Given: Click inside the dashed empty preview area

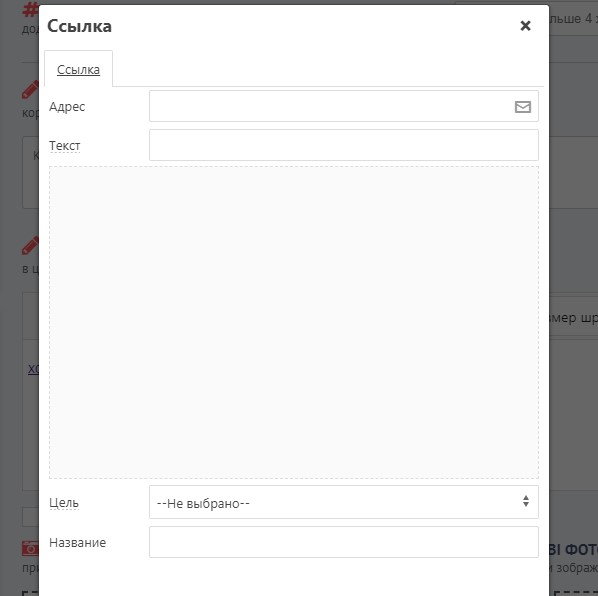Looking at the screenshot, I should (294, 322).
